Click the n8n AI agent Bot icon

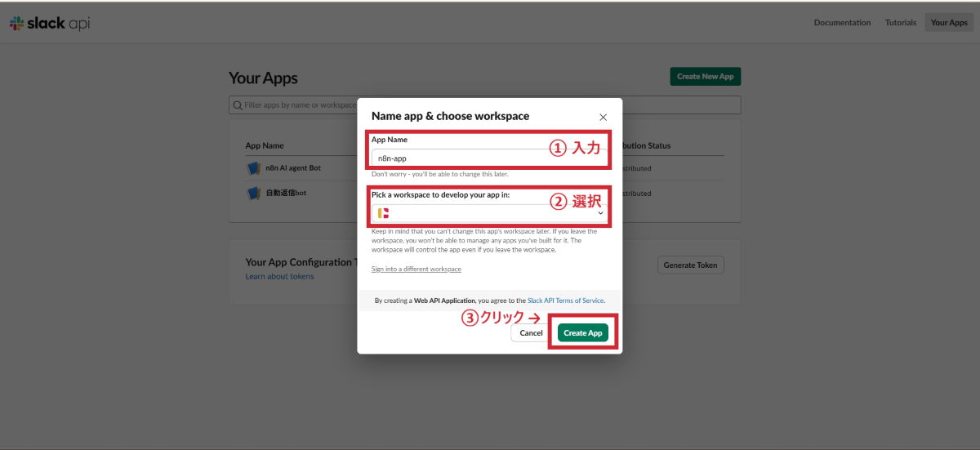click(253, 168)
